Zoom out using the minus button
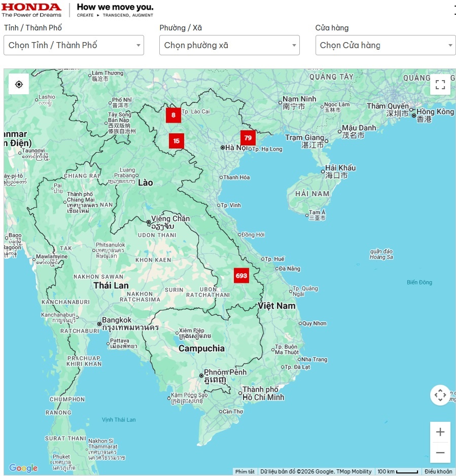Screen dimensions: 456x476 click(x=440, y=453)
